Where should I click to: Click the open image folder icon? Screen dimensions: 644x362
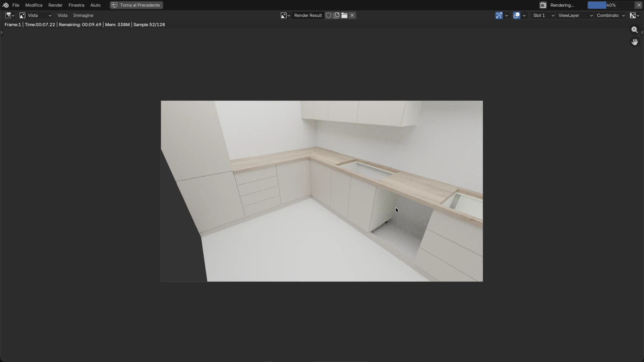(345, 15)
